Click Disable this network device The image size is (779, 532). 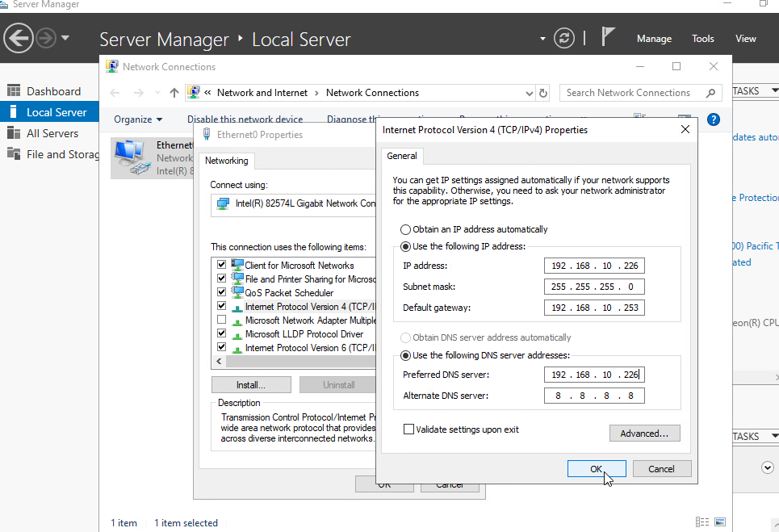point(245,119)
